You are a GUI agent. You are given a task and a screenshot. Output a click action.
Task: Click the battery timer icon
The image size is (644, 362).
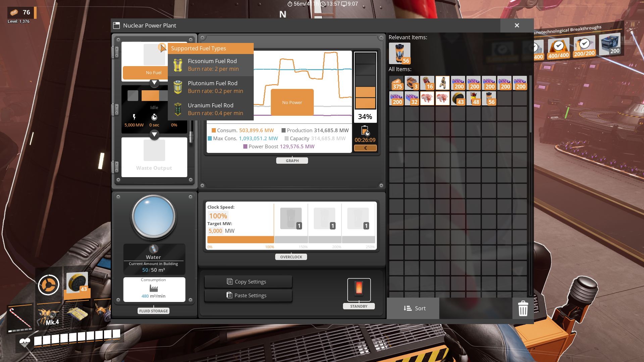tap(365, 131)
